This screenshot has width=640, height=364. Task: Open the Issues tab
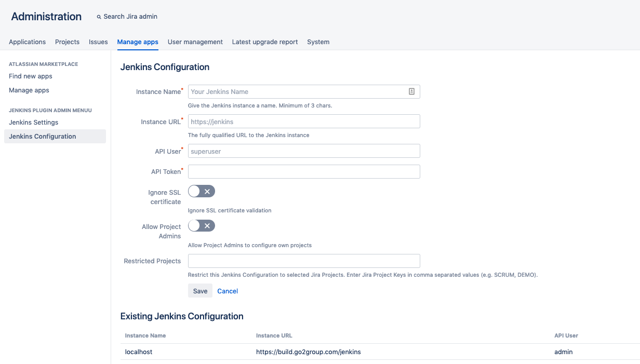click(x=98, y=42)
